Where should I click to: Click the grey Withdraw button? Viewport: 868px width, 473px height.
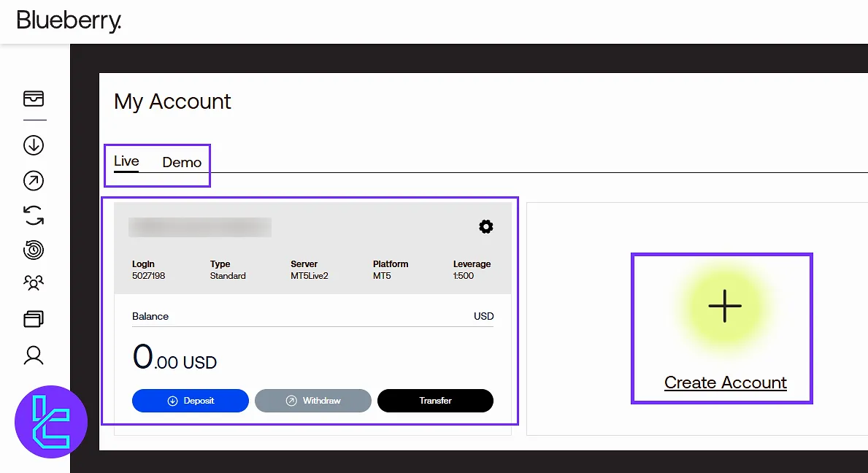(312, 401)
